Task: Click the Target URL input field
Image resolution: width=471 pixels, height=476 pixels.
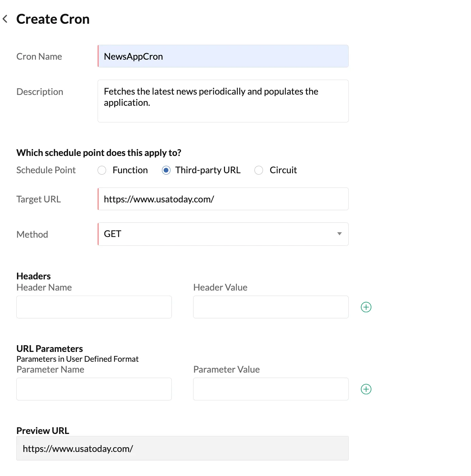Action: coord(223,199)
